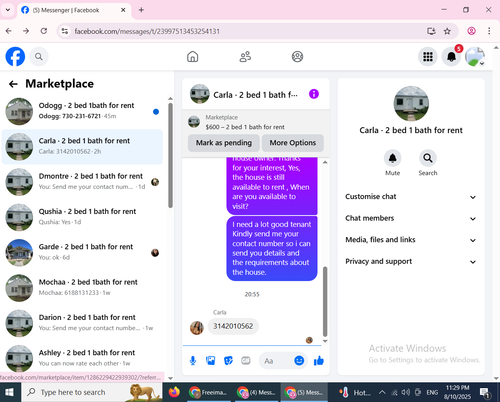
Task: Open the volume icon in system tray
Action: (x=406, y=392)
